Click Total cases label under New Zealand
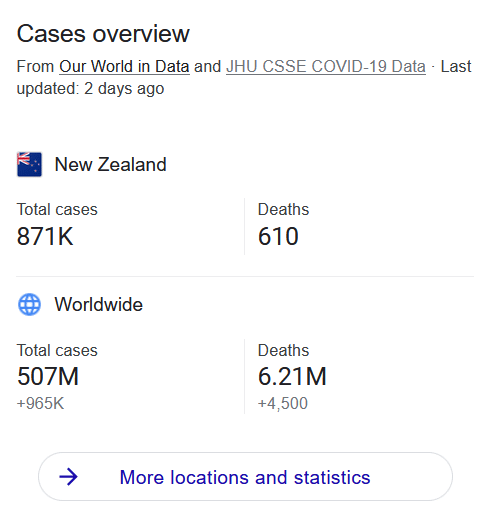This screenshot has height=515, width=484. [57, 210]
